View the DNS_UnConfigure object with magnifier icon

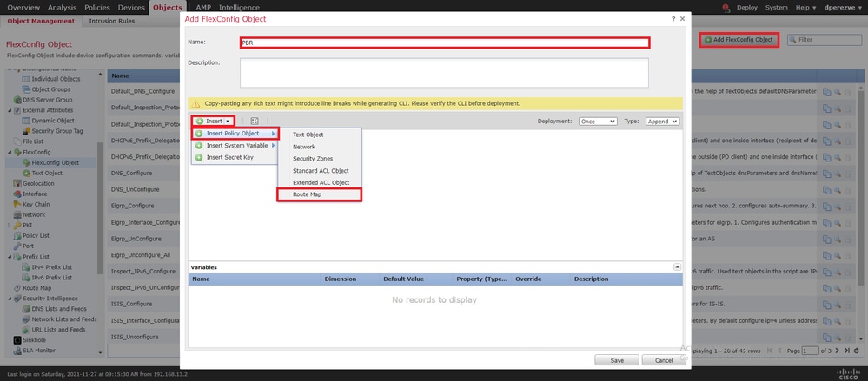click(x=838, y=190)
